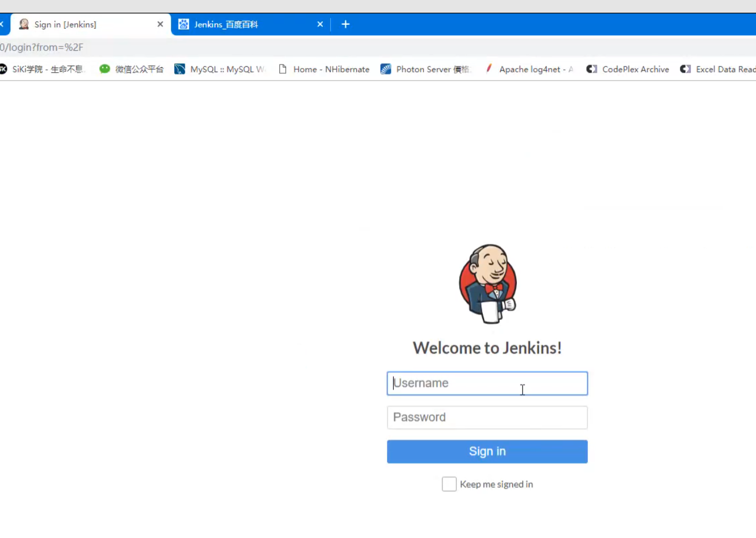Close the Jenkins_百度百科 tab
Viewport: 756px width, 538px height.
pyautogui.click(x=320, y=24)
